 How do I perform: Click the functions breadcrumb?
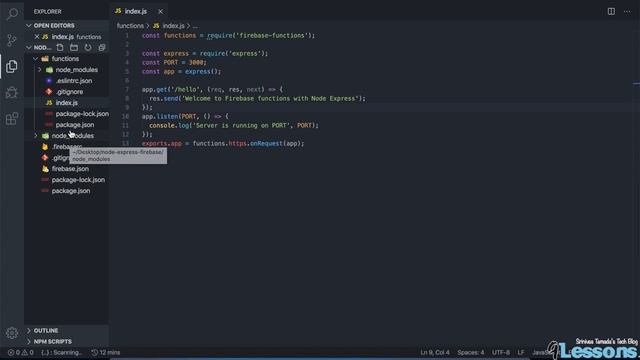click(130, 26)
